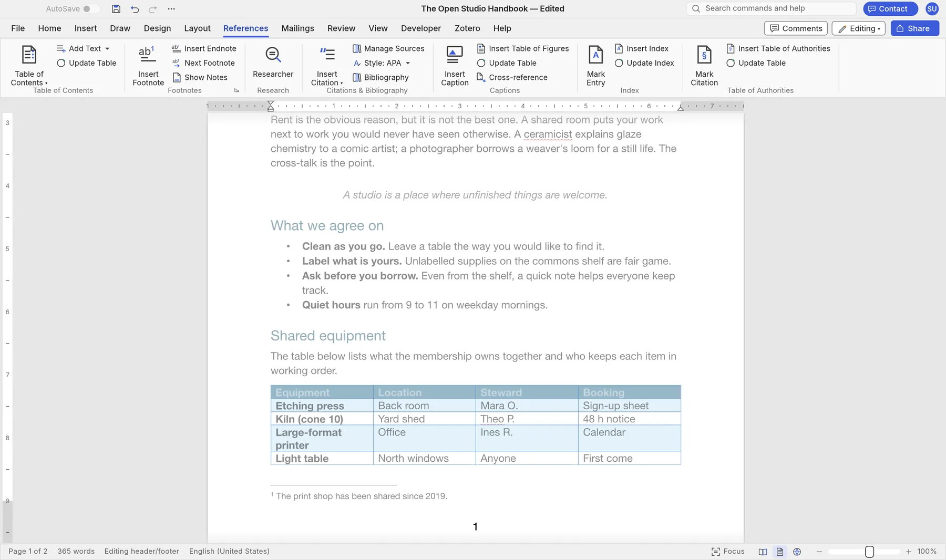Open the Researcher pane
Screen dimensions: 946x560
273,62
